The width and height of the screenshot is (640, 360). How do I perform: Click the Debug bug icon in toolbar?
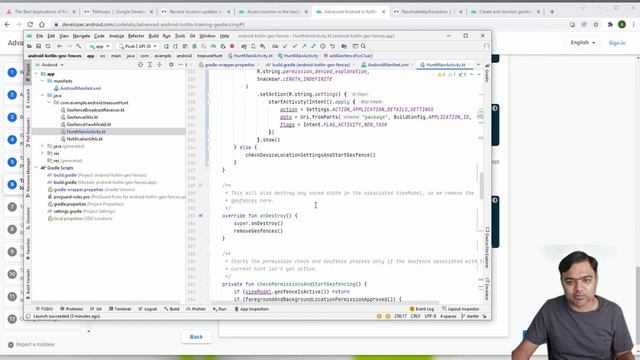195,46
